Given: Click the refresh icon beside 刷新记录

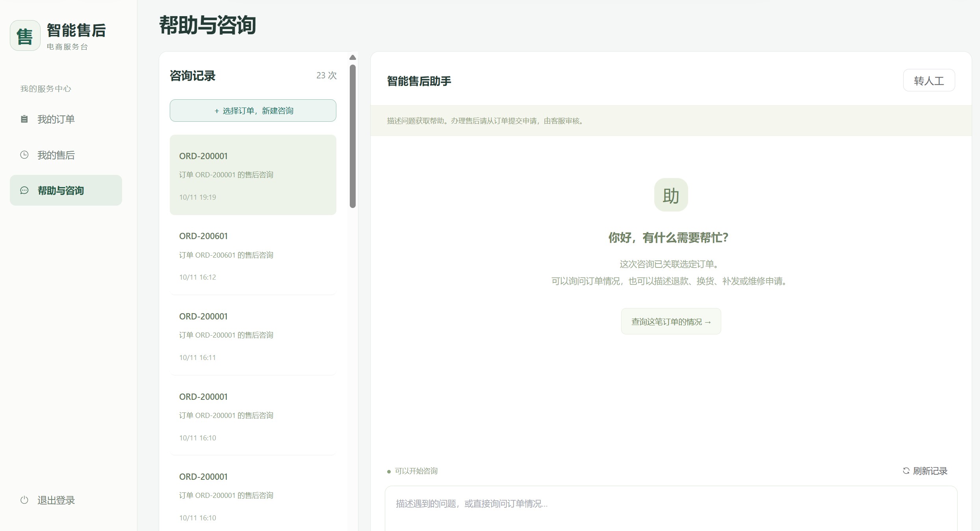Looking at the screenshot, I should pyautogui.click(x=906, y=471).
